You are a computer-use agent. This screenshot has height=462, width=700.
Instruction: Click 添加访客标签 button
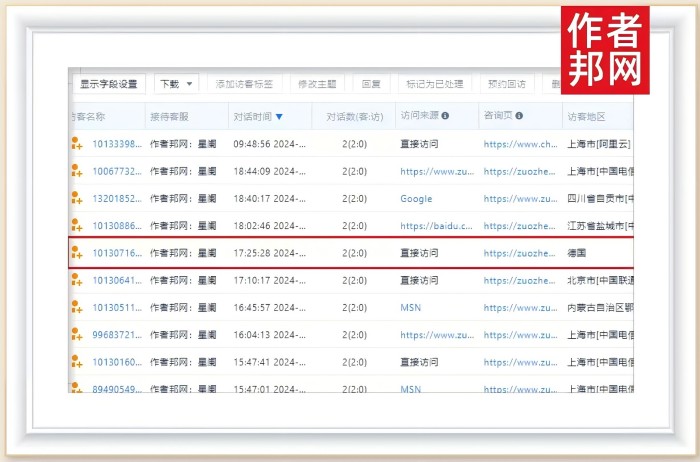pos(246,84)
